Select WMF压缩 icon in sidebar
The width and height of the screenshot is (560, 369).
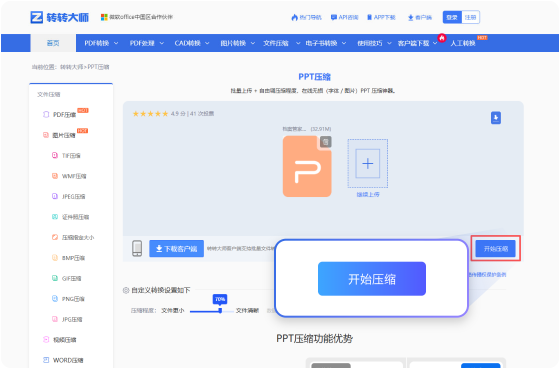click(55, 176)
